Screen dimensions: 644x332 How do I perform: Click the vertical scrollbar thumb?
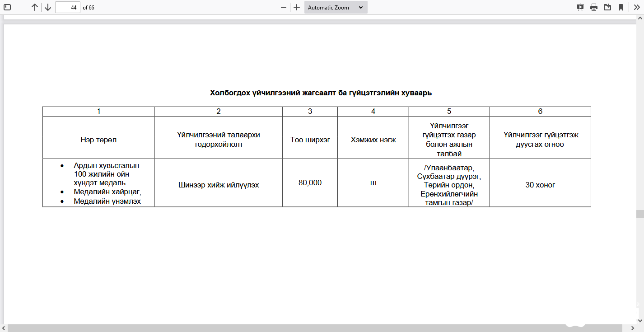click(x=640, y=214)
